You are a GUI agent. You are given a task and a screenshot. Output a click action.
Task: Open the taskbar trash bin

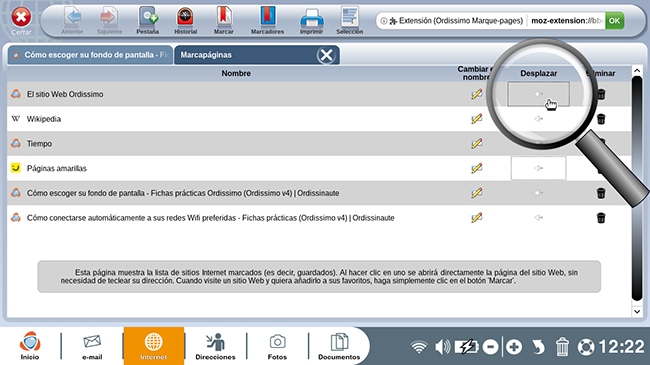click(x=562, y=347)
